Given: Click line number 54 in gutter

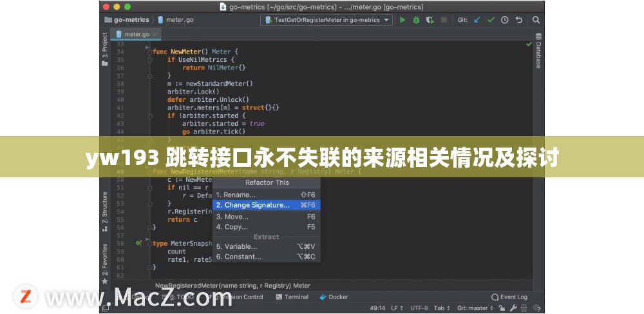Looking at the screenshot, I should pyautogui.click(x=120, y=211).
